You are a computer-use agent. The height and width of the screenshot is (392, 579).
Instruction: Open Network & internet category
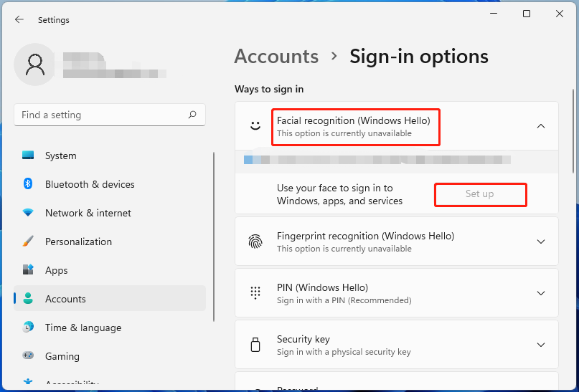(x=110, y=213)
